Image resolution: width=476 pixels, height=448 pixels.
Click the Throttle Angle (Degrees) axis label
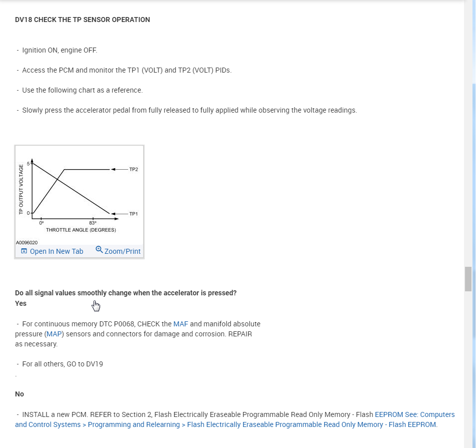pyautogui.click(x=81, y=230)
